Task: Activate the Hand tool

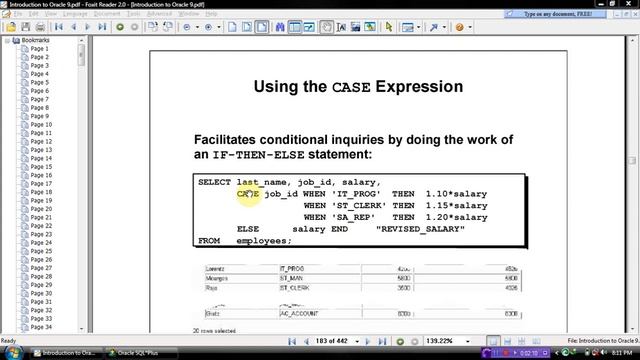Action: (x=326, y=27)
